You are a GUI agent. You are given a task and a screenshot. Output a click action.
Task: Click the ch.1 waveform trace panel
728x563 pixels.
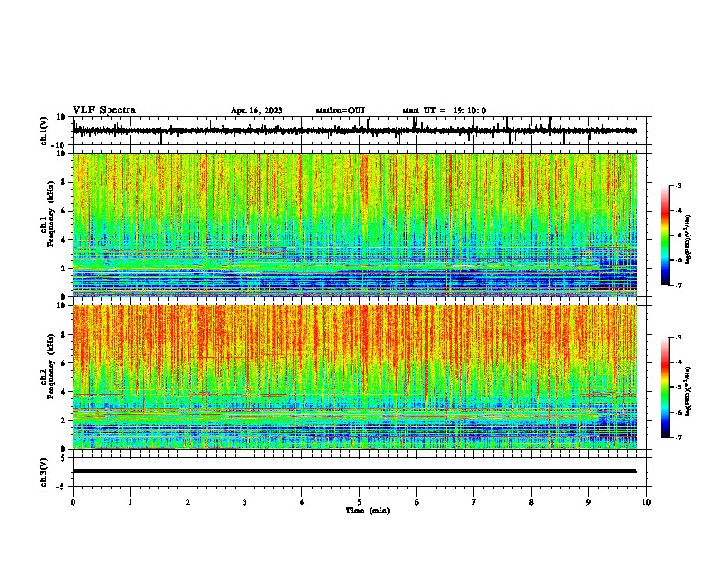(x=361, y=131)
